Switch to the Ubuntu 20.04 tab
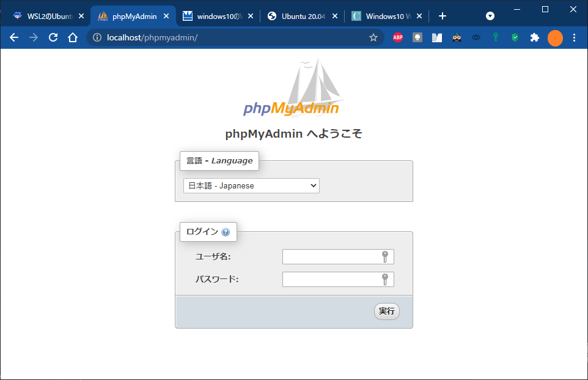588x380 pixels. 302,16
